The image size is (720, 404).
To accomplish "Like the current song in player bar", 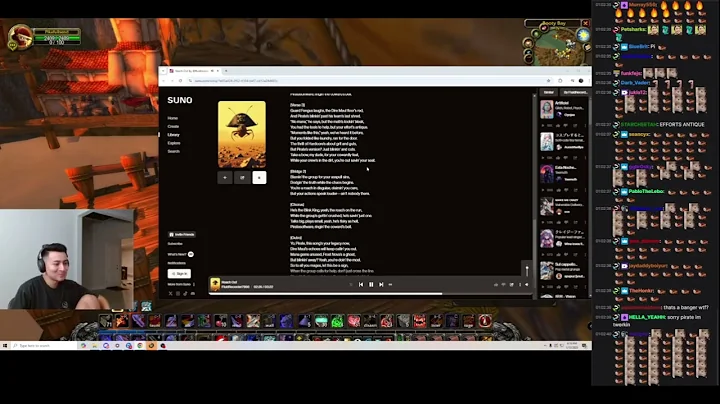I will coord(496,285).
